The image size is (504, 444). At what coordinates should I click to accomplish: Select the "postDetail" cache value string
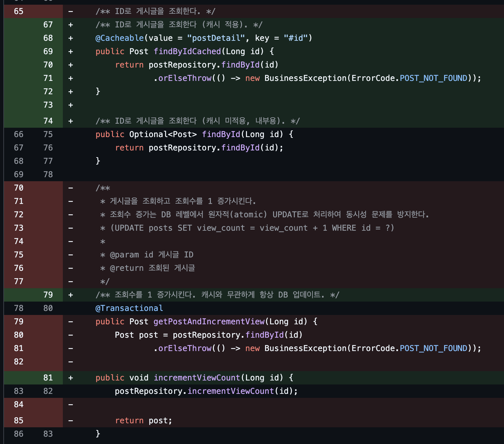pos(216,38)
